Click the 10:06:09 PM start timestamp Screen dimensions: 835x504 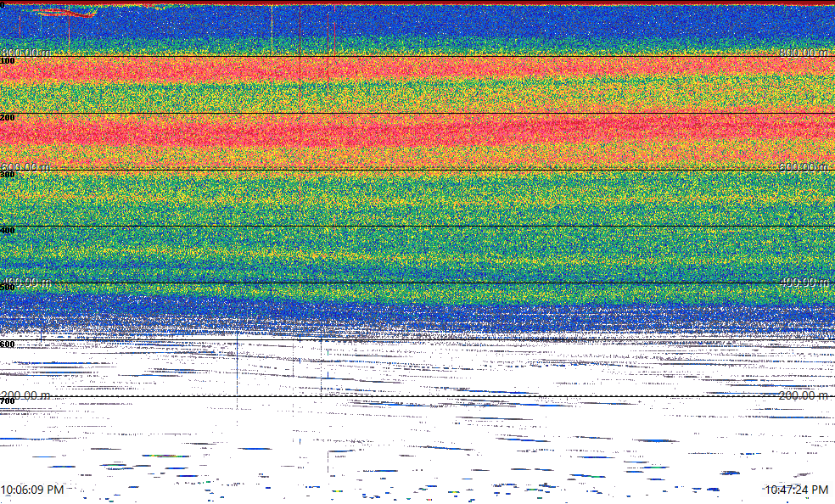click(x=32, y=489)
